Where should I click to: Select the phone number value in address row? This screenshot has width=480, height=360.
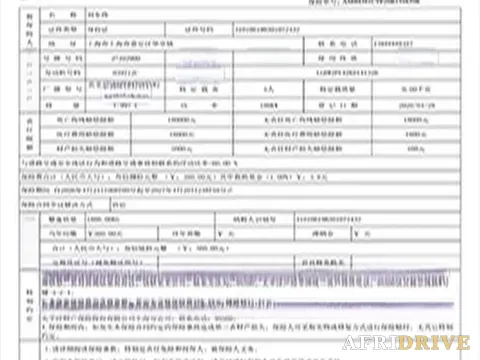(393, 44)
